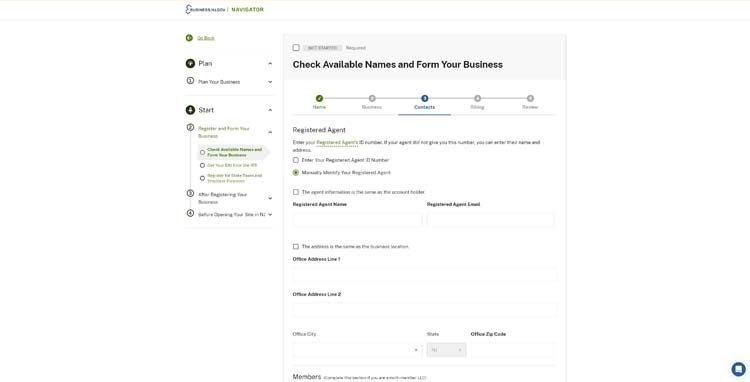Expand Plan Your Business chevron
The width and height of the screenshot is (750, 382).
point(270,82)
